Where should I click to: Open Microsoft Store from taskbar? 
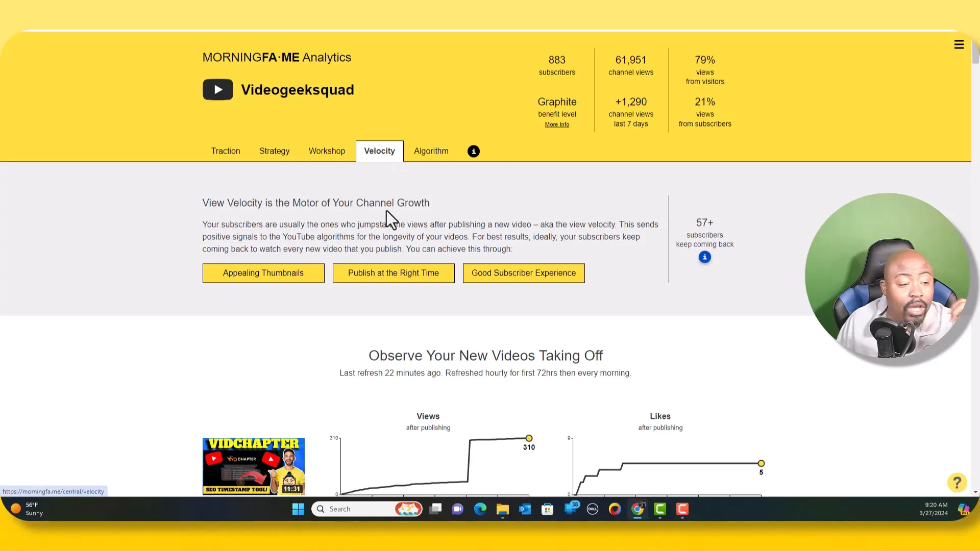(x=548, y=509)
